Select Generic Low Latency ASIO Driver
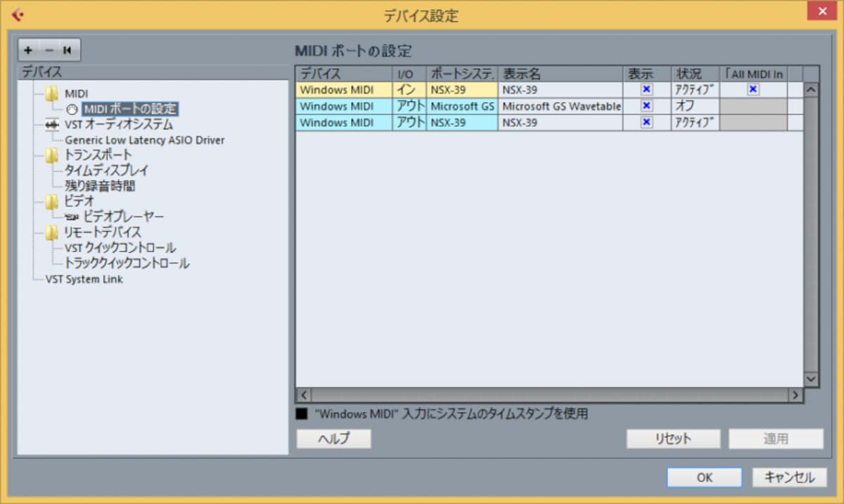 [145, 140]
